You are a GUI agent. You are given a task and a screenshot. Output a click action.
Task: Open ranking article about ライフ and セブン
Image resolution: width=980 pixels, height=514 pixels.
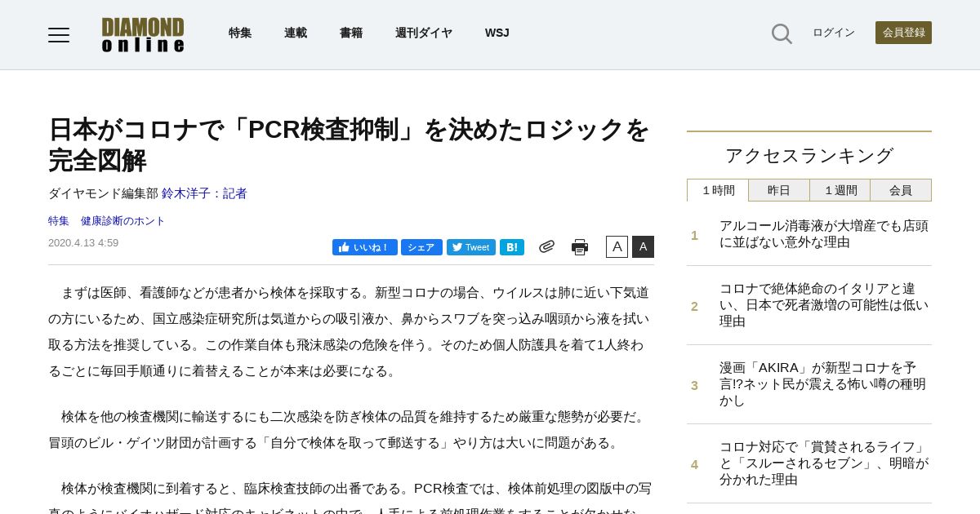(x=823, y=463)
